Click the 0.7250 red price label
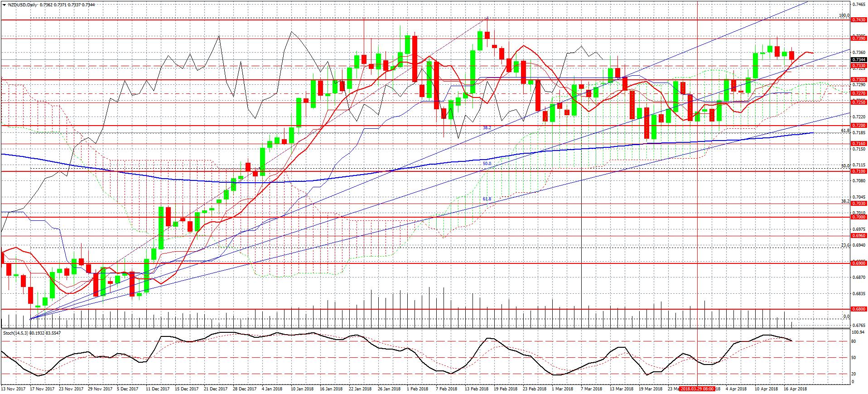This screenshot has height=394, width=868. [x=859, y=103]
